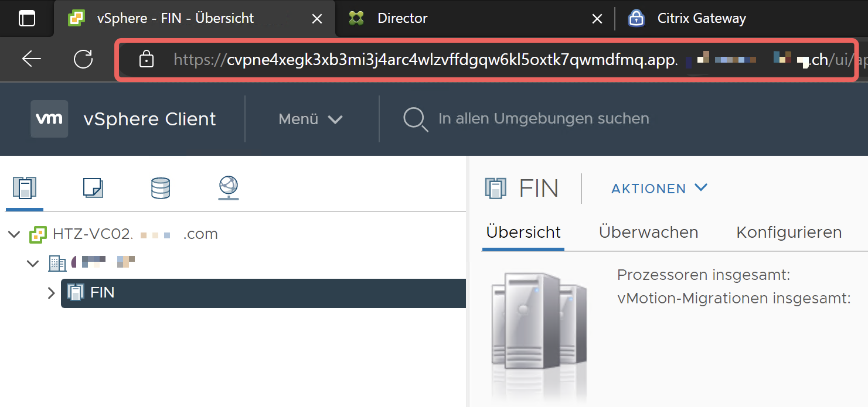Open the Hosts and Clusters inventory view
This screenshot has height=407, width=868.
(x=24, y=187)
